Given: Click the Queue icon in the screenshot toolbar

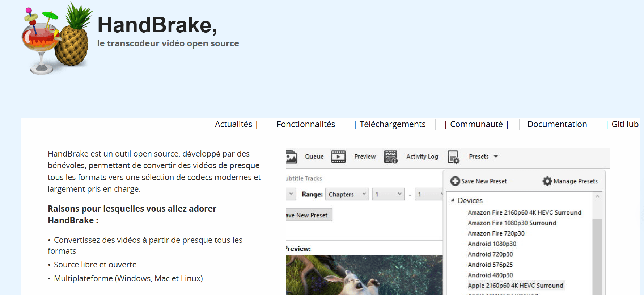Looking at the screenshot, I should click(x=291, y=157).
